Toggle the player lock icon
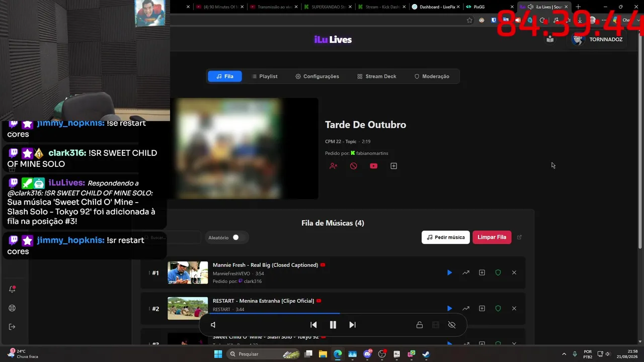The height and width of the screenshot is (362, 644). click(420, 325)
